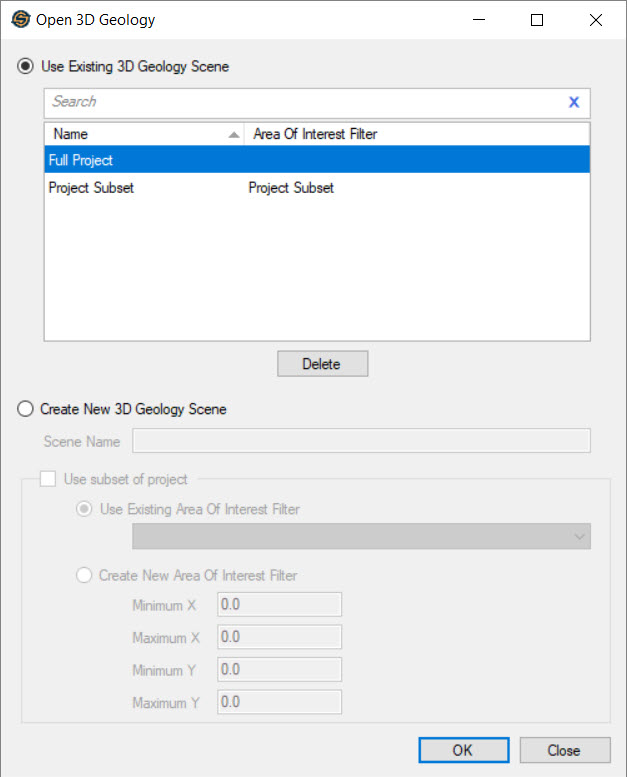Select the Full Project scene row
627x777 pixels.
point(316,160)
